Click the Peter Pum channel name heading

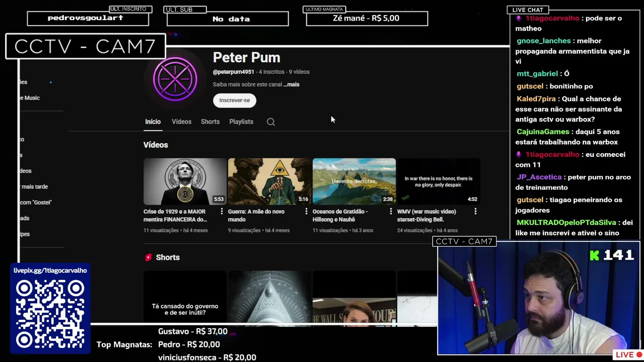247,57
